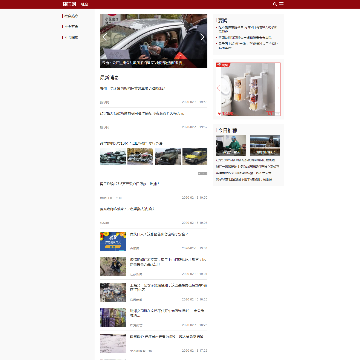
Task: Click the red ad label badge on the product ad
Action: pos(222,65)
